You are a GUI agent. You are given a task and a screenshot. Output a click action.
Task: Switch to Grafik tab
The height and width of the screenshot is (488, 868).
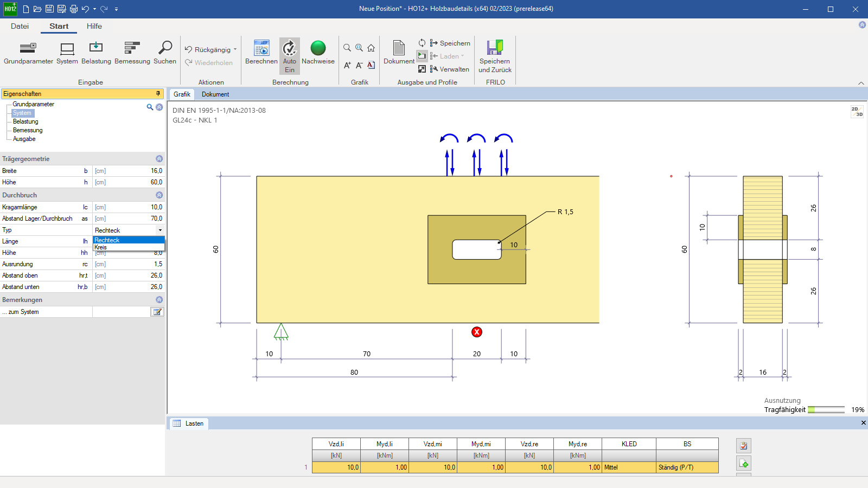pos(182,94)
